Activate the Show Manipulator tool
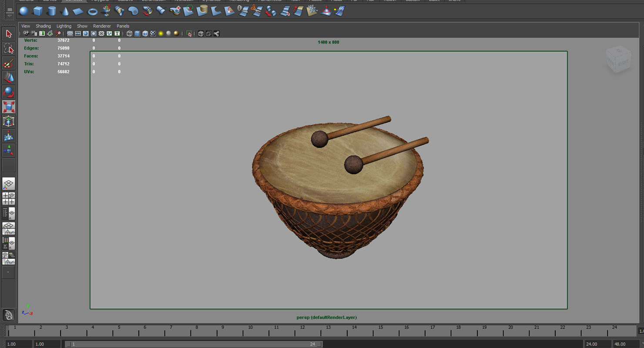This screenshot has width=644, height=348. 9,151
